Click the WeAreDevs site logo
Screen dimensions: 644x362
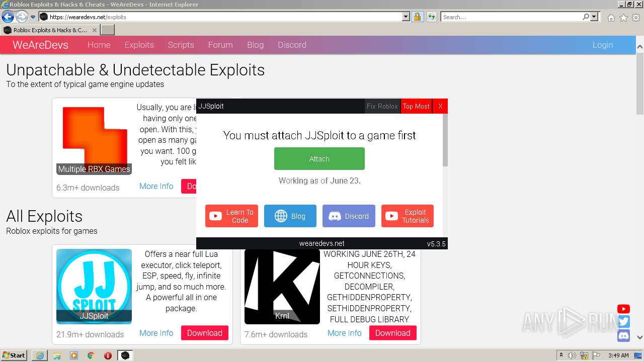click(x=40, y=45)
